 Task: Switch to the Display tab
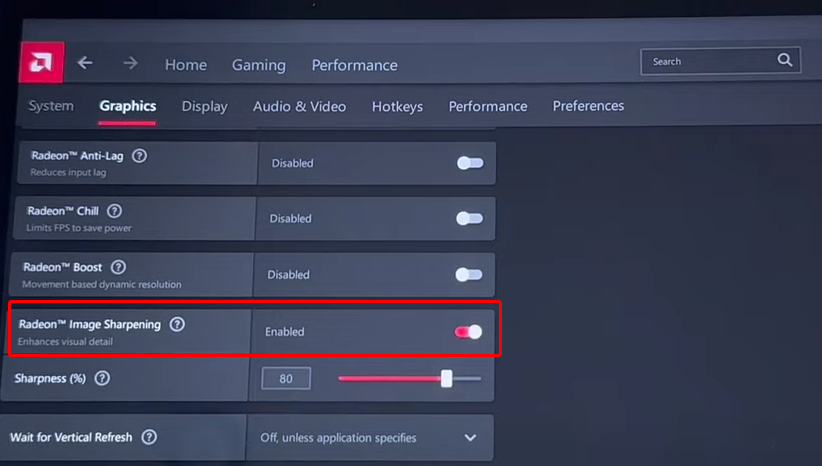(x=204, y=106)
